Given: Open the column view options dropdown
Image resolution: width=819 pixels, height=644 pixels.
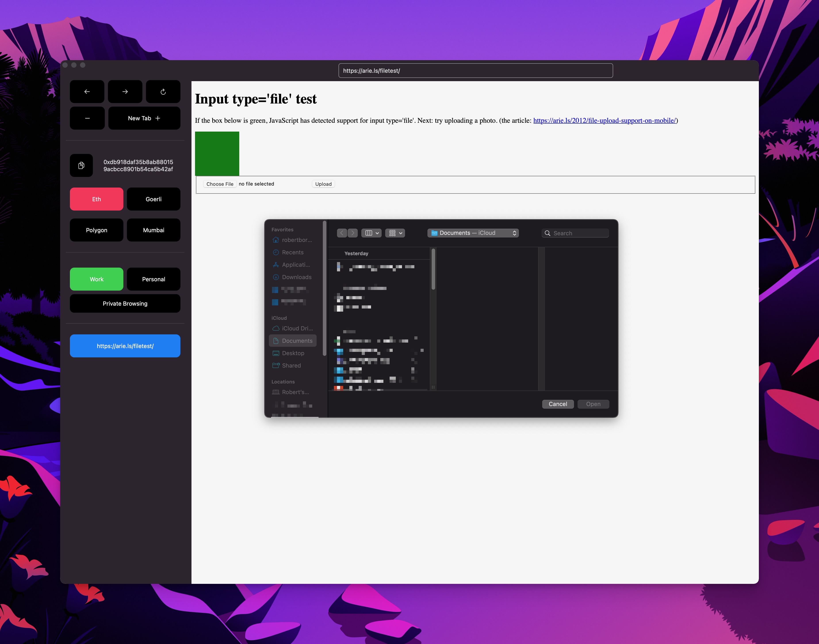Looking at the screenshot, I should coord(371,233).
